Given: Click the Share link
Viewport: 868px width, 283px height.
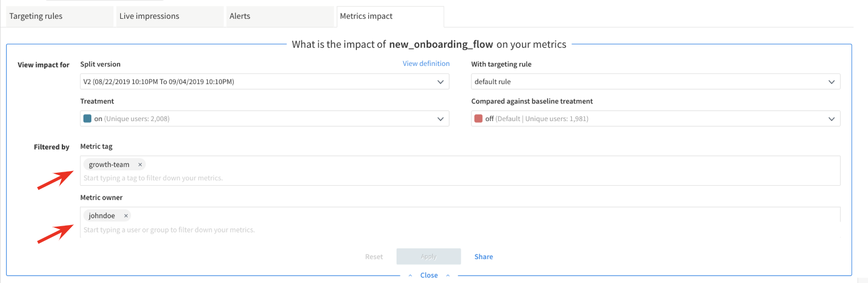Looking at the screenshot, I should point(484,257).
